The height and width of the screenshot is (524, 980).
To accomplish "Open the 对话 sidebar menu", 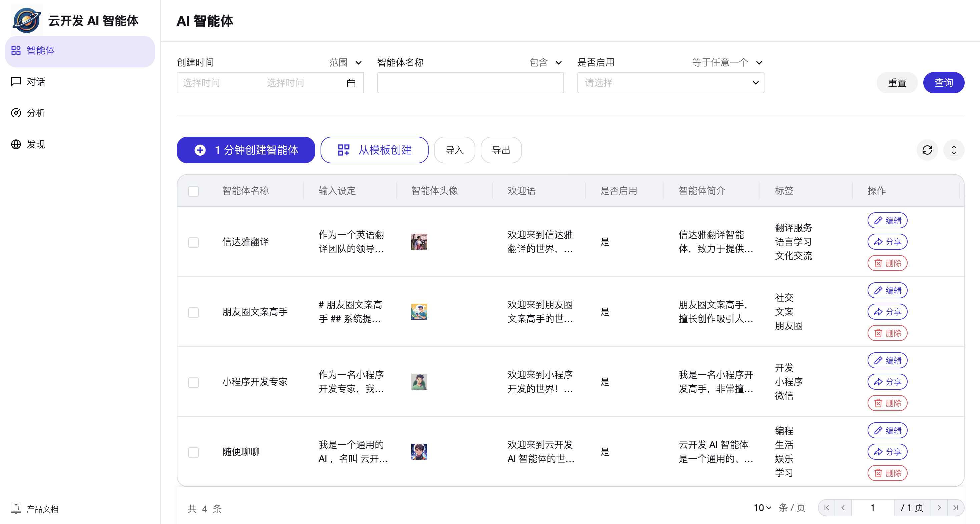I will pos(36,82).
